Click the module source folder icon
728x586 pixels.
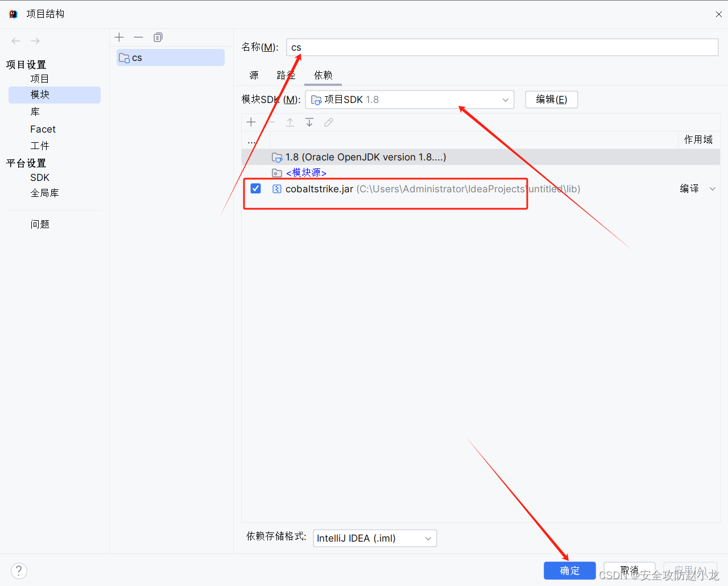click(277, 173)
